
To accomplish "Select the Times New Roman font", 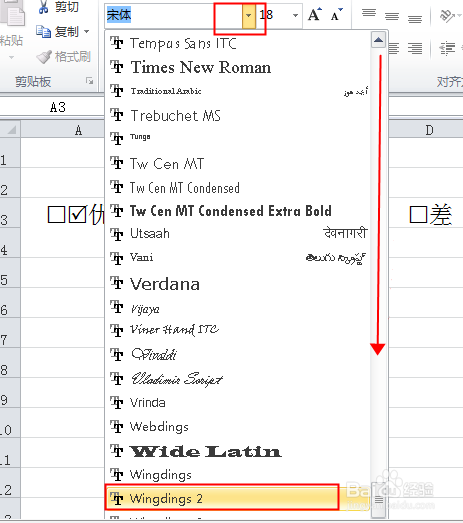I will pyautogui.click(x=238, y=67).
